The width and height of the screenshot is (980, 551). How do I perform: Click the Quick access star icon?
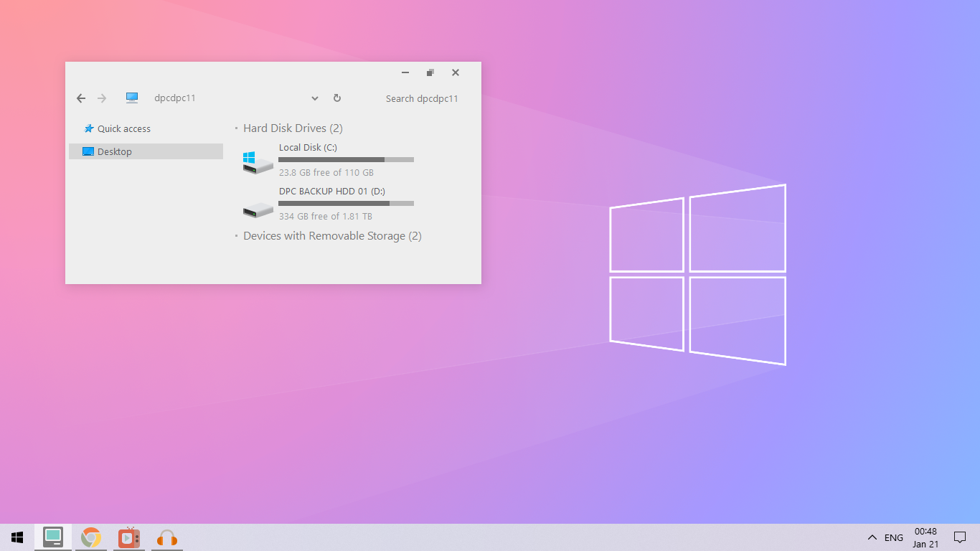[89, 128]
